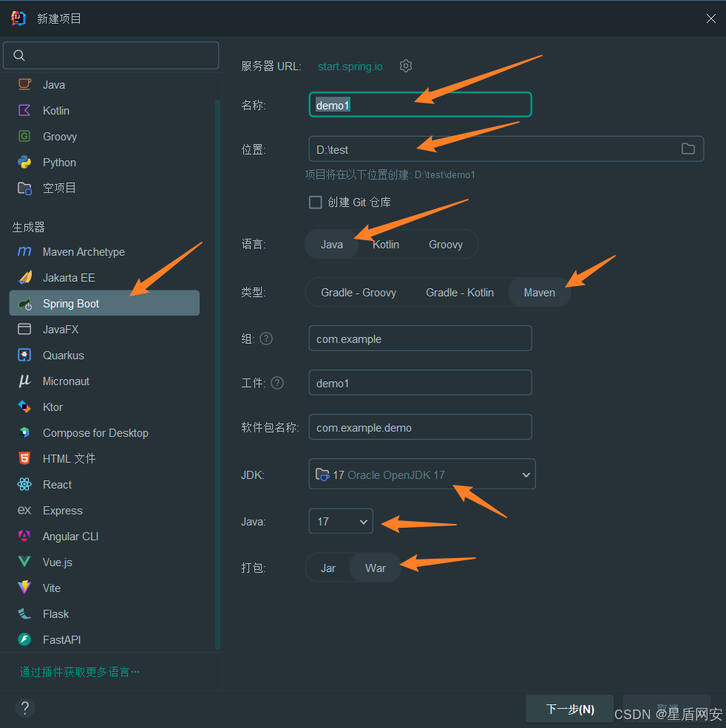The width and height of the screenshot is (726, 728).
Task: Click the Vue.js icon
Action: tap(24, 562)
